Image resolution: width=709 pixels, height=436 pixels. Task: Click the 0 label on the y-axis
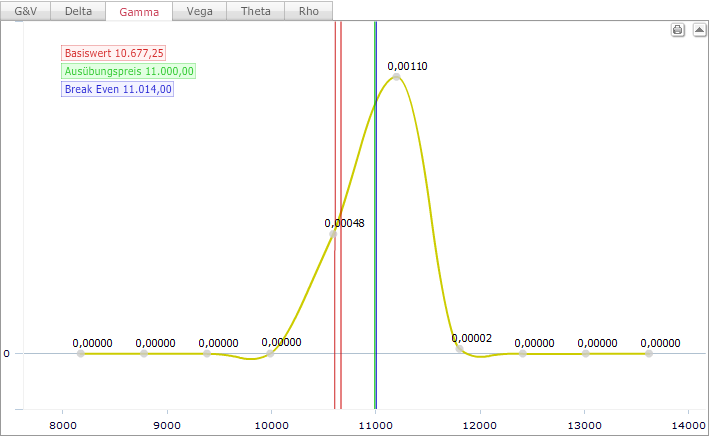tap(6, 354)
